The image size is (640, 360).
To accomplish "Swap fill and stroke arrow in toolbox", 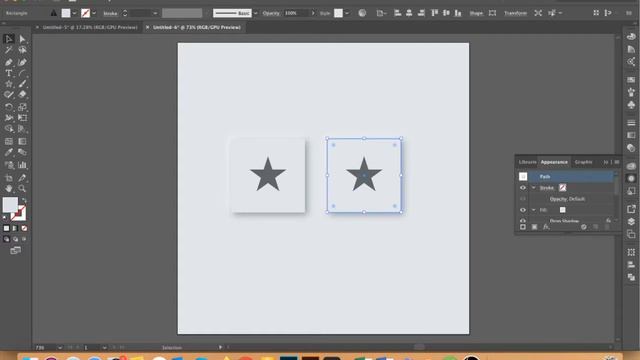I will point(23,200).
